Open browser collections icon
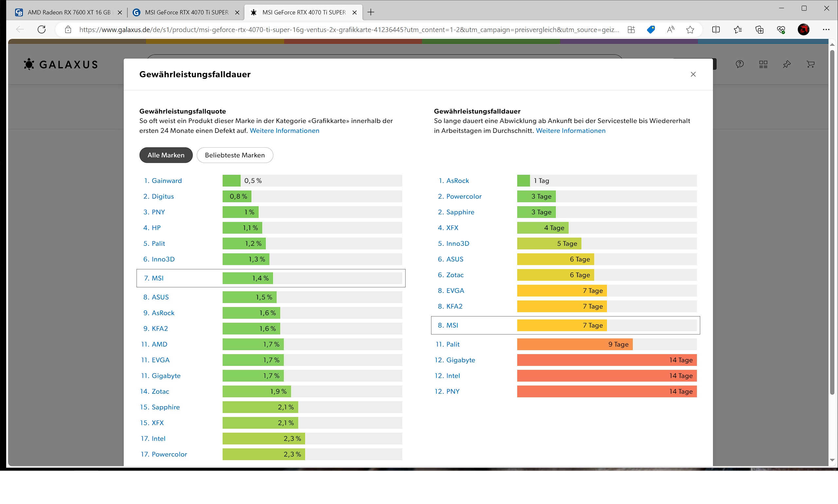The image size is (838, 504). pyautogui.click(x=759, y=29)
